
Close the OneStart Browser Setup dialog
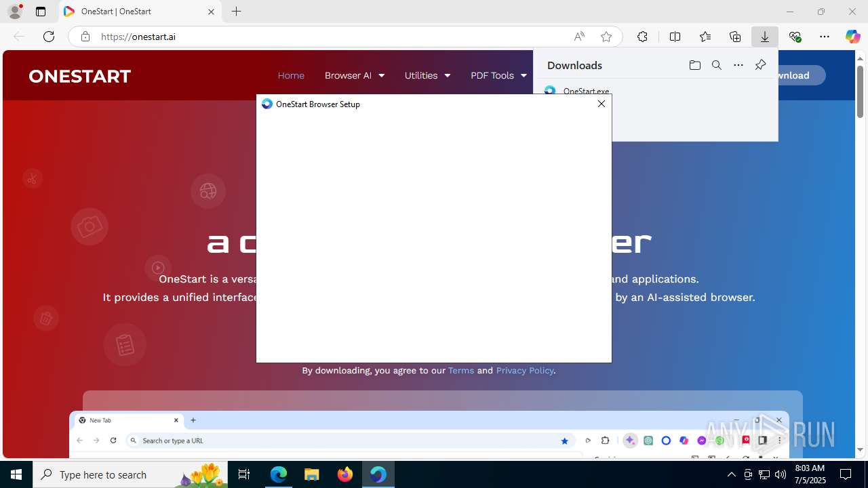pyautogui.click(x=601, y=104)
